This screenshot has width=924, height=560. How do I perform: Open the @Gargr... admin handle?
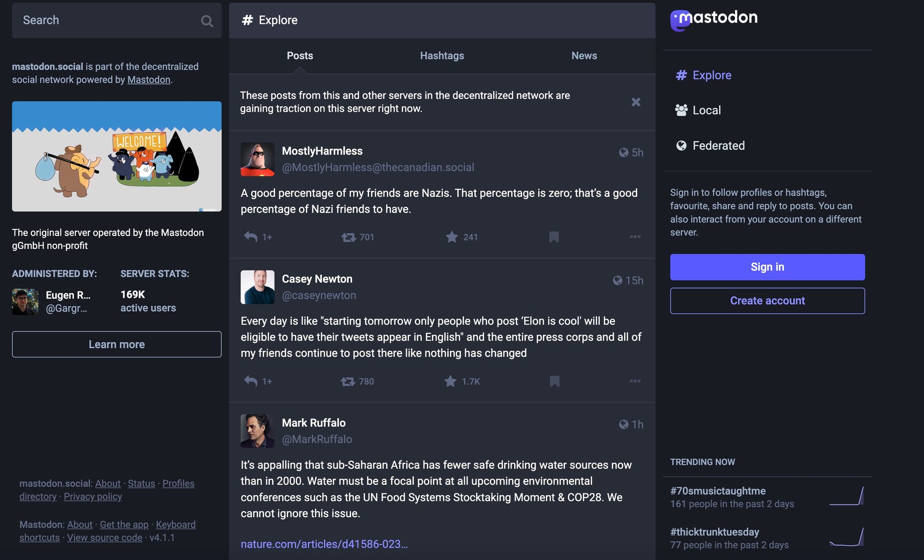[66, 308]
